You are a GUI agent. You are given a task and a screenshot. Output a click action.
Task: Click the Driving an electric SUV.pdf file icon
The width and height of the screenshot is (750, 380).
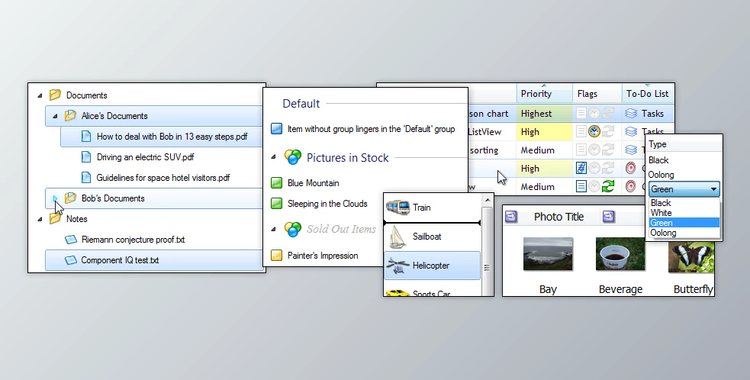tap(86, 157)
